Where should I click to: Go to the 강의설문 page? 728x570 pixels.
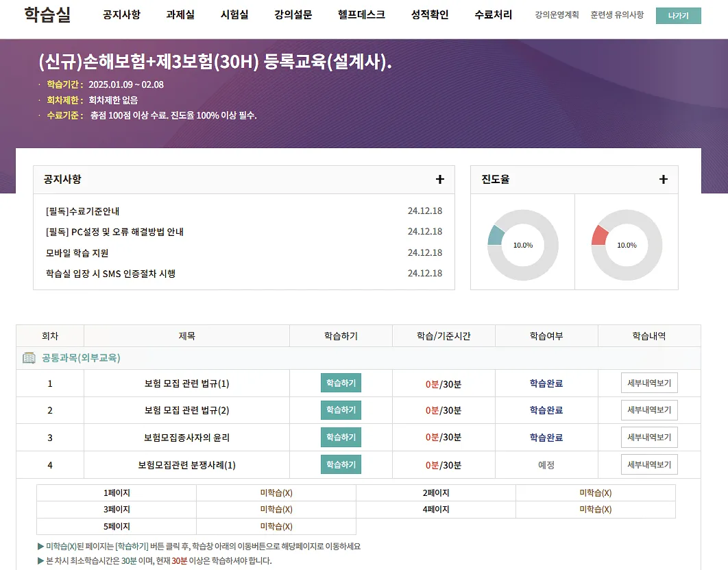coord(291,14)
